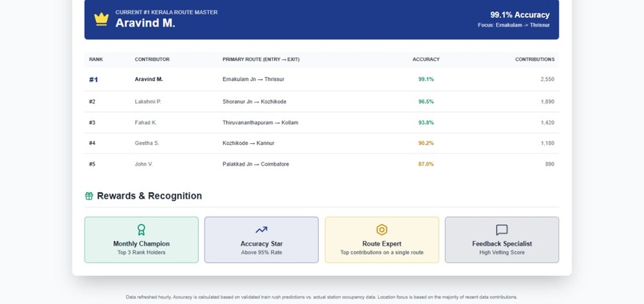Click the 93.8% accuracy value

click(426, 122)
